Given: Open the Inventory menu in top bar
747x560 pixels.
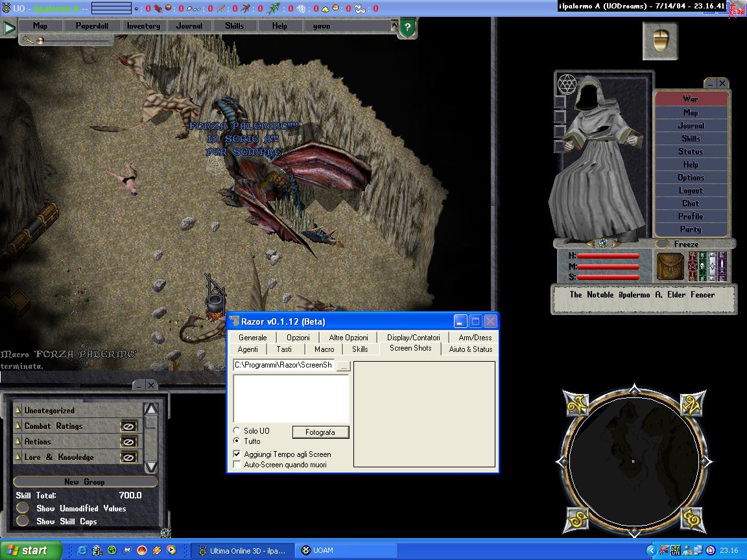Looking at the screenshot, I should coord(143,26).
